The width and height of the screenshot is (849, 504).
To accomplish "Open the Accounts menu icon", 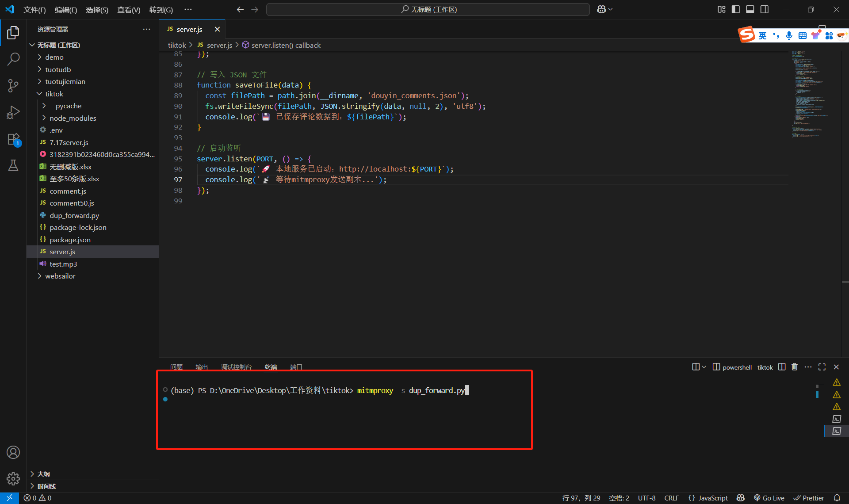I will [13, 452].
